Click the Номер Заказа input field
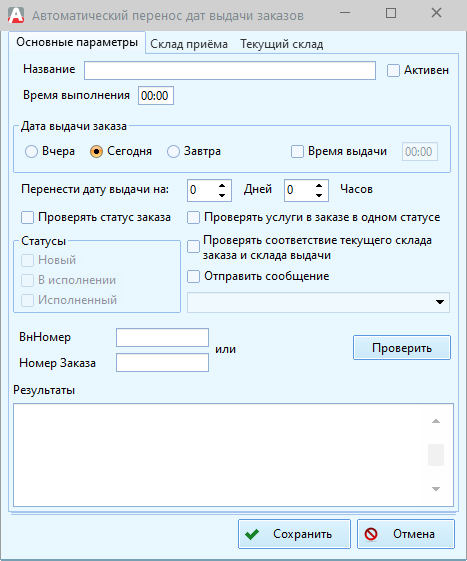 click(x=162, y=362)
